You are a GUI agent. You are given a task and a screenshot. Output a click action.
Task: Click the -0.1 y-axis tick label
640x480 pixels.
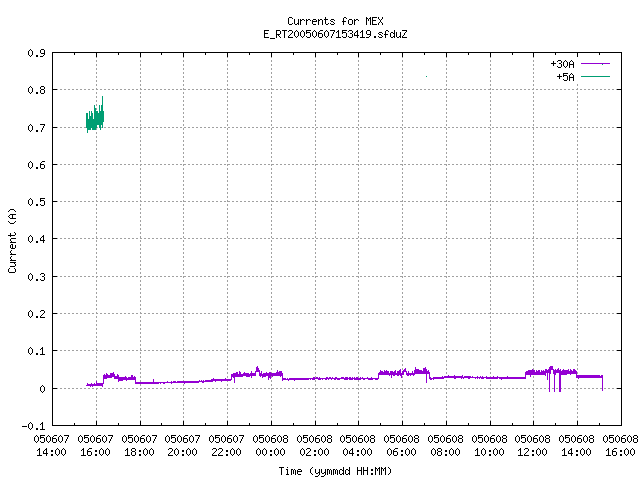[x=33, y=426]
